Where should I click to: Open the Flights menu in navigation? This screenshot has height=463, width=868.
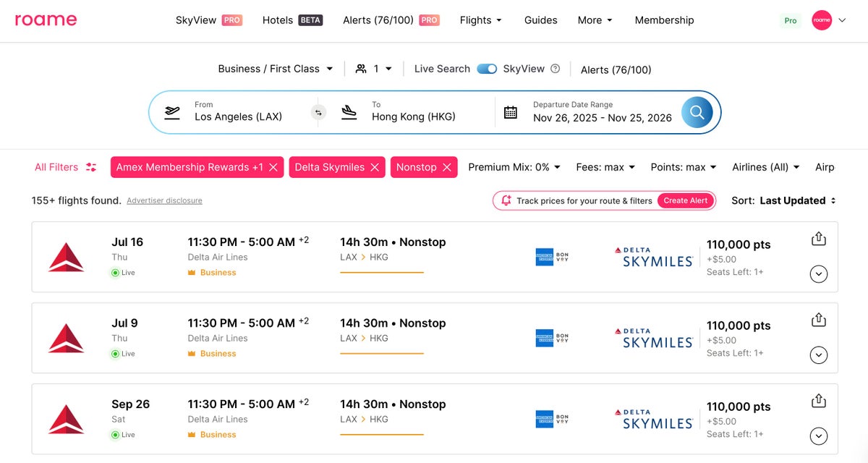point(481,20)
